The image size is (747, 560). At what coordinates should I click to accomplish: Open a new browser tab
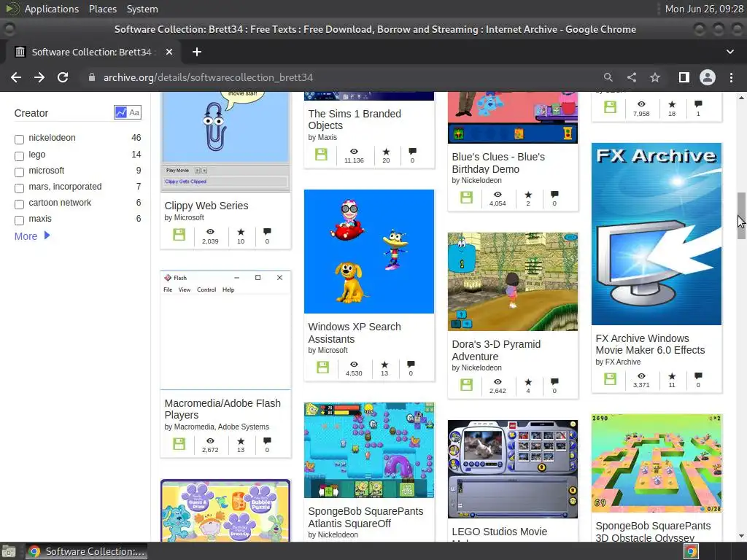(197, 52)
